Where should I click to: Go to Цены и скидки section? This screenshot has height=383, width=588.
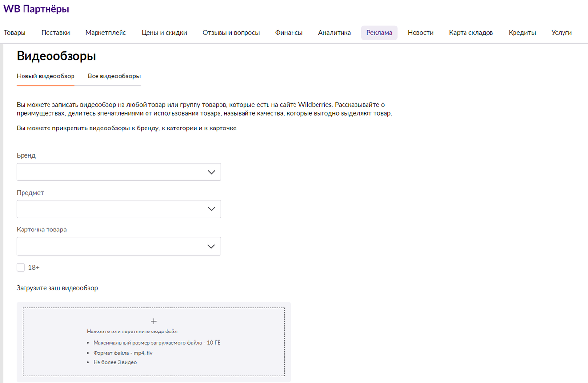click(x=164, y=33)
